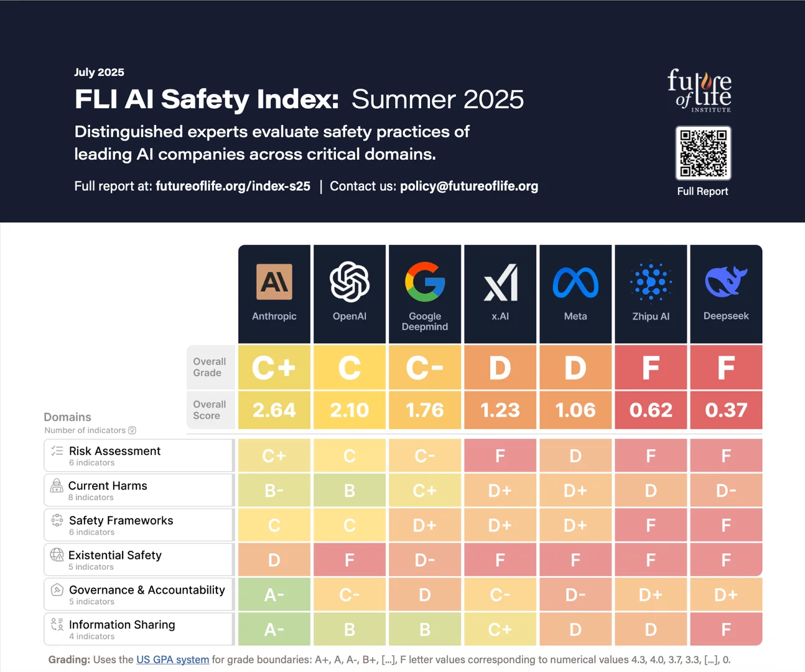This screenshot has width=805, height=672.
Task: Select the Risk Assessment domain row
Action: pyautogui.click(x=139, y=455)
